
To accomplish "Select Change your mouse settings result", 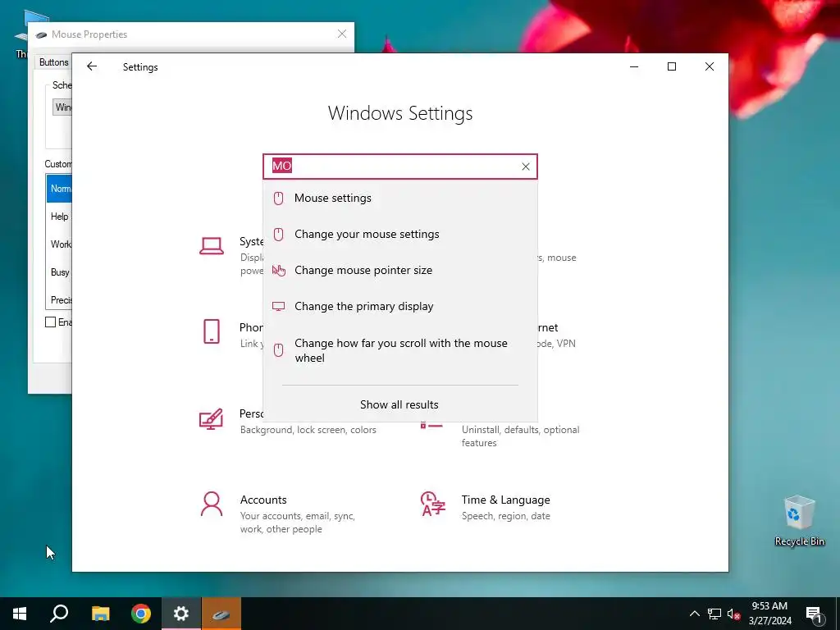I will 399,234.
